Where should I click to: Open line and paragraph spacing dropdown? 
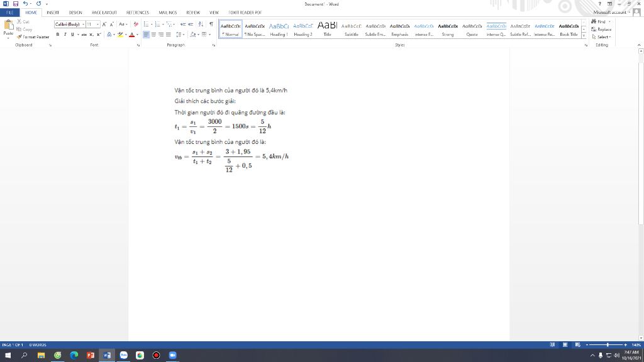click(x=180, y=35)
